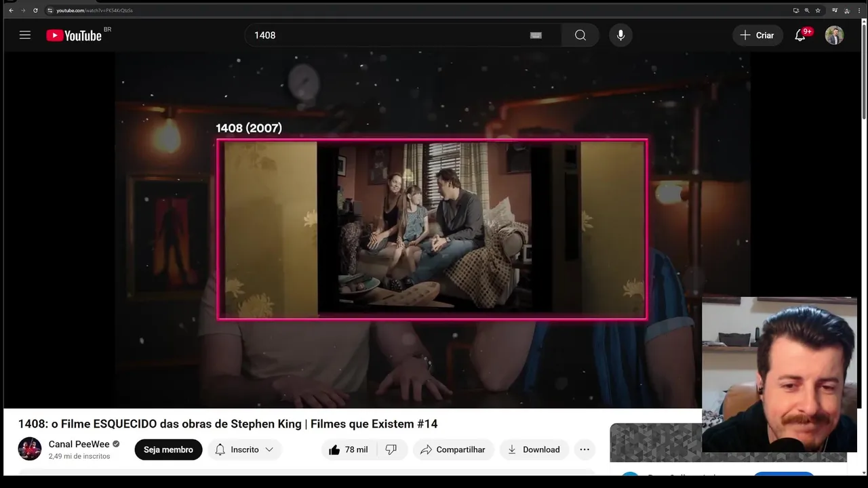Viewport: 868px width, 488px height.
Task: Install app icon in the address bar
Action: [x=796, y=10]
